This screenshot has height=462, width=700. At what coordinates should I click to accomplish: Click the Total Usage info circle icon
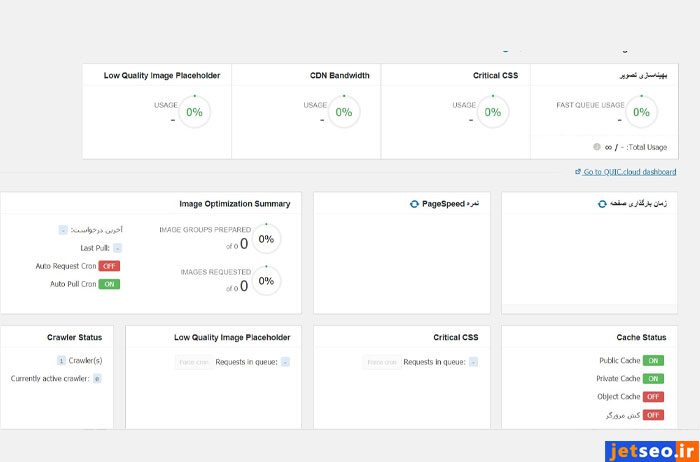[597, 147]
